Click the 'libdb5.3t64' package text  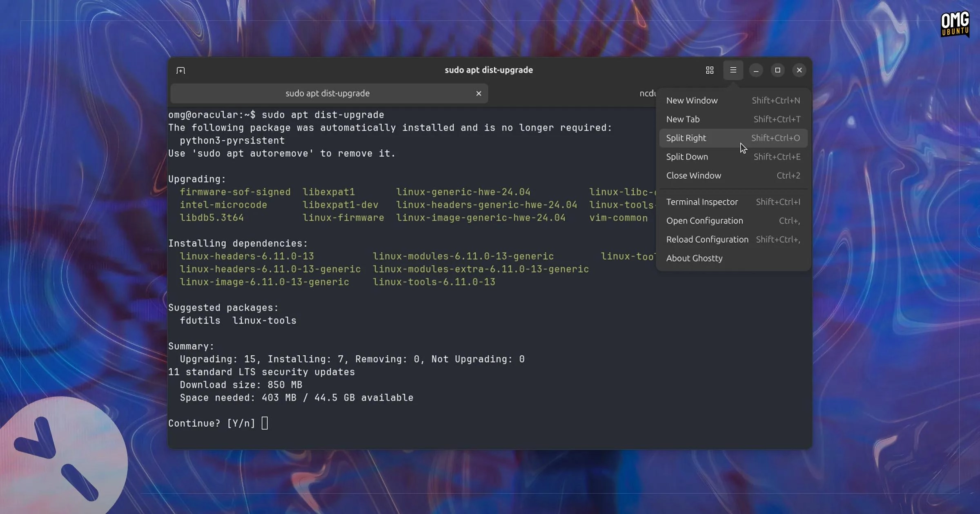[x=212, y=218]
